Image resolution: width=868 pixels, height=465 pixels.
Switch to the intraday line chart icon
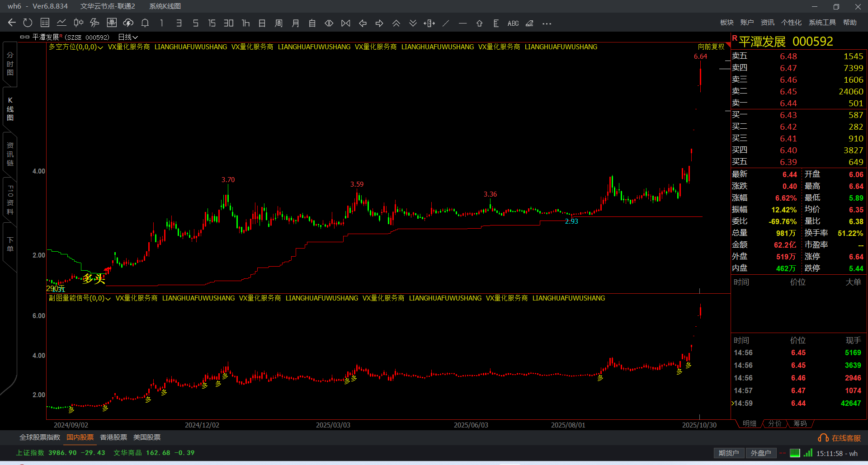pyautogui.click(x=61, y=23)
